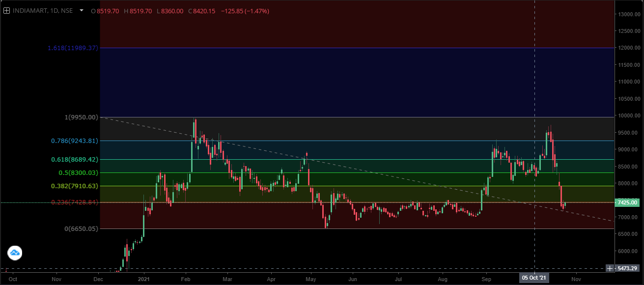The height and width of the screenshot is (285, 644).
Task: Select the 0.5(8300.03) Fibonacci level label
Action: tap(79, 173)
